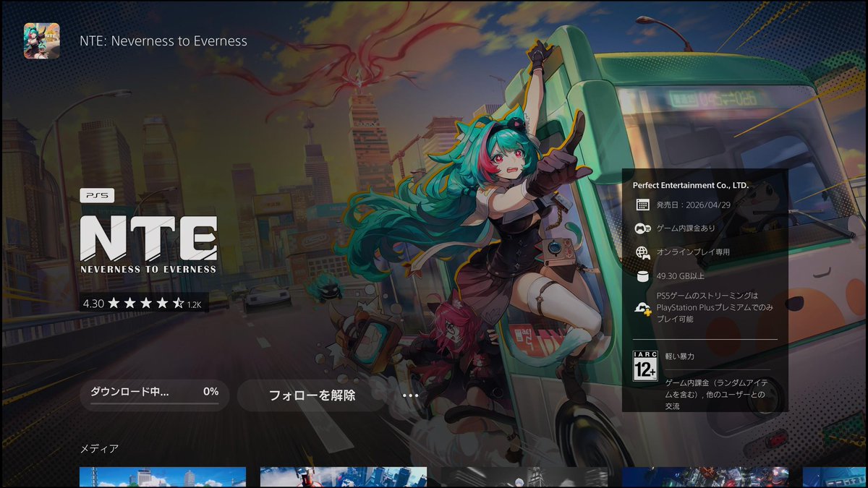Screen dimensions: 868x488
Task: Click the storage size disk icon
Action: tap(642, 276)
